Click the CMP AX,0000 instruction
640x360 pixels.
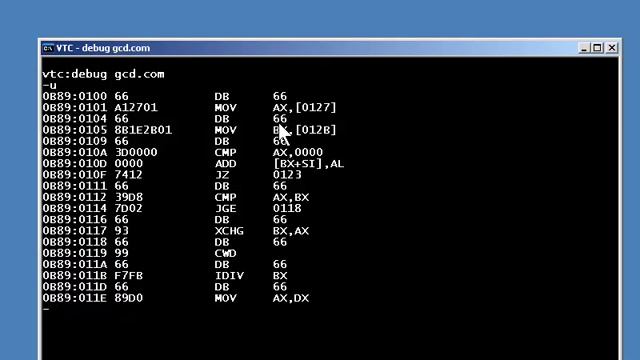[269, 152]
